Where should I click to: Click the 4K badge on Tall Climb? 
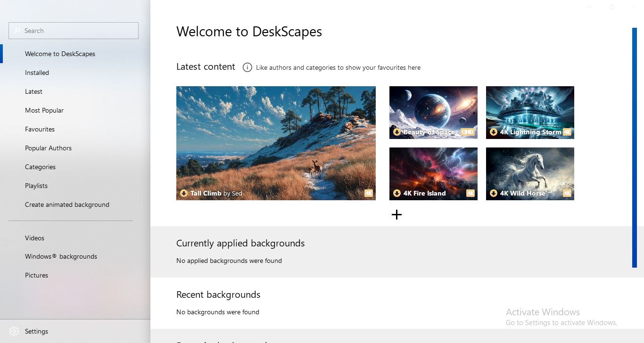pyautogui.click(x=369, y=193)
